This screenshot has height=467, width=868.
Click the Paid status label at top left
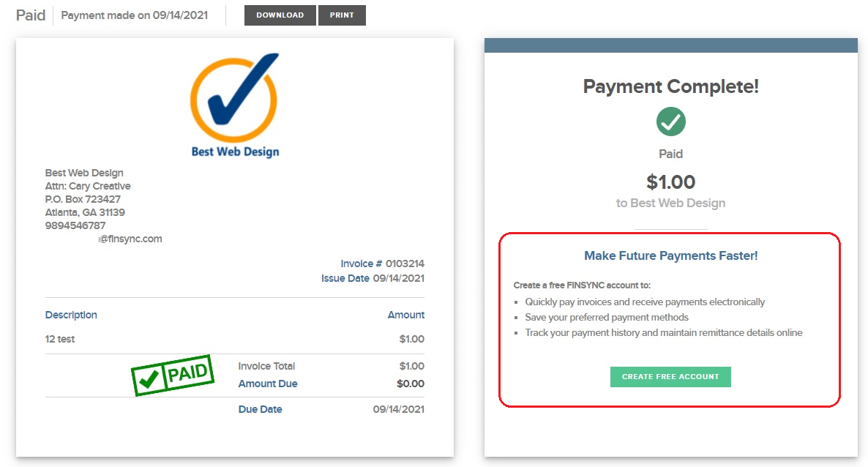point(31,15)
